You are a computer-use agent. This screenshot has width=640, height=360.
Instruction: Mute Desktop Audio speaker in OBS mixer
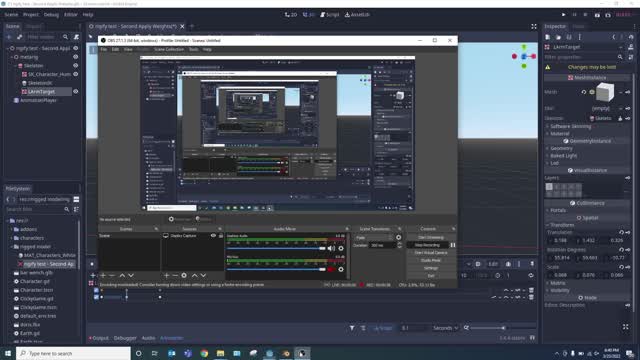[331, 248]
